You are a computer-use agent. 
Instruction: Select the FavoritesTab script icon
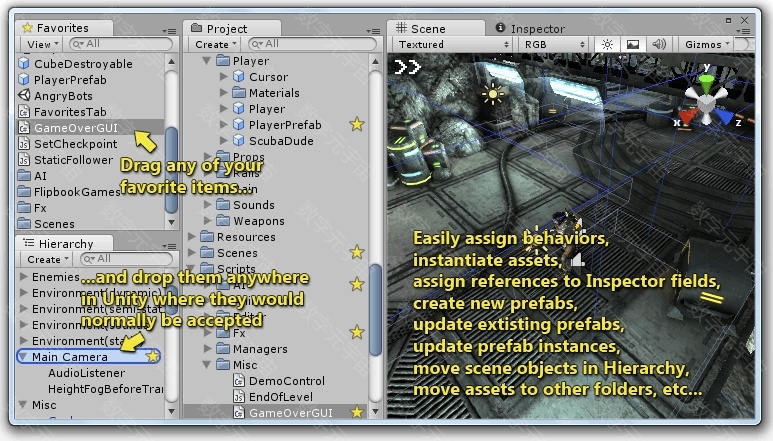coord(24,112)
